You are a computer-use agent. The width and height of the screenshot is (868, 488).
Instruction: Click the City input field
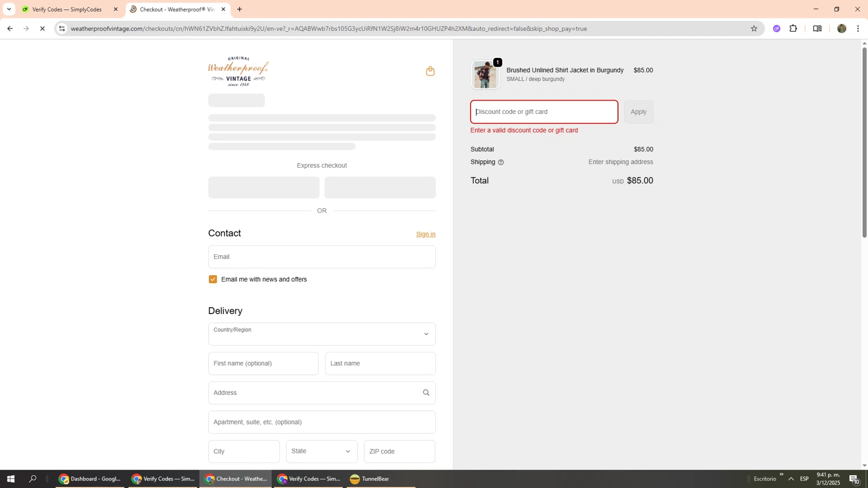pyautogui.click(x=244, y=452)
